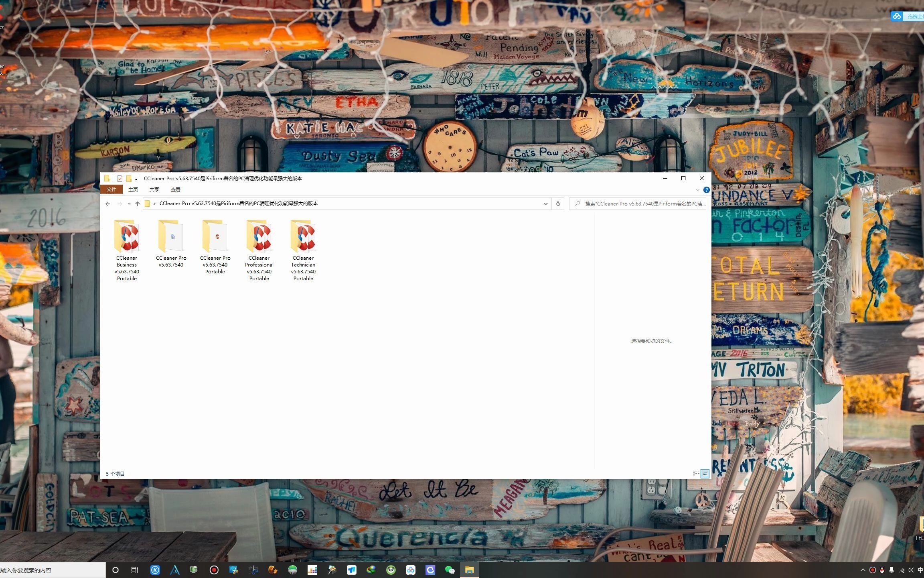Open the address bar history dropdown
Viewport: 924px width, 578px height.
click(x=545, y=204)
